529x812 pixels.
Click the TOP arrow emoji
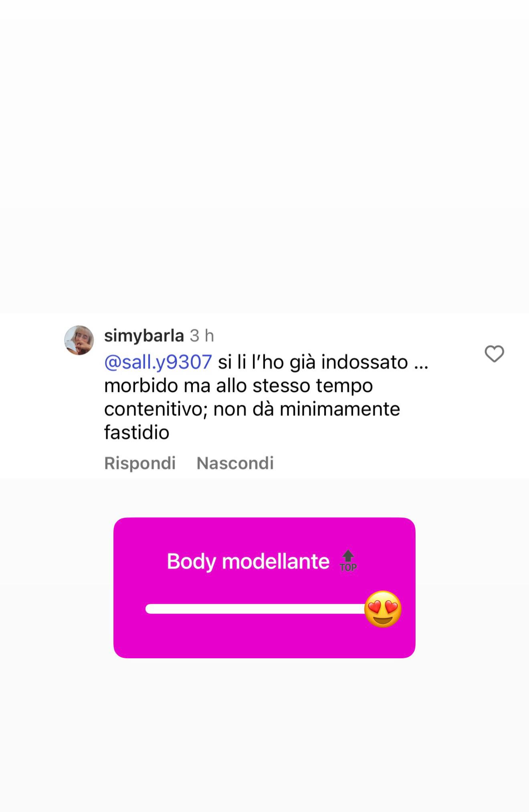(348, 561)
